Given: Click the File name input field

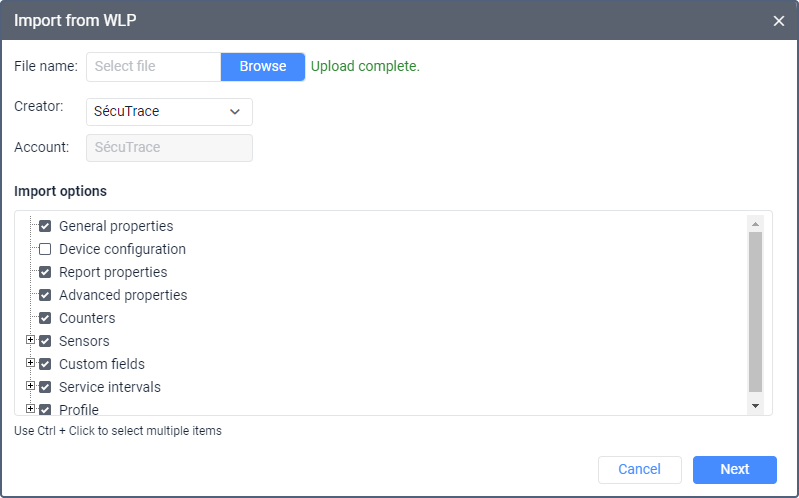Looking at the screenshot, I should pyautogui.click(x=153, y=67).
